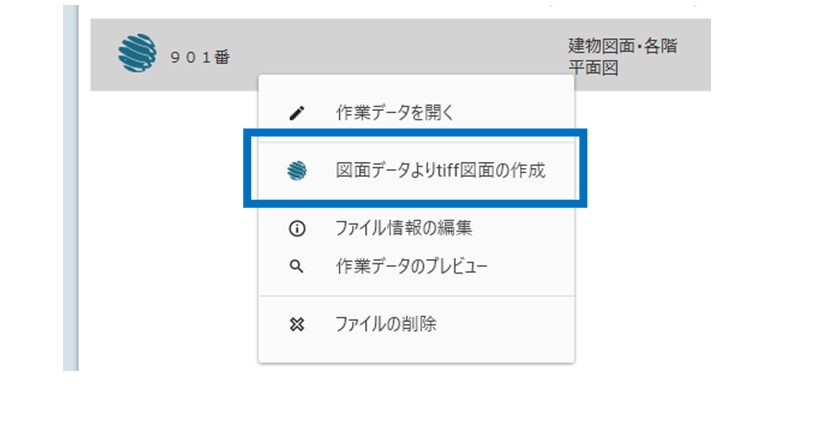Click the large globe file icon for 901番
The image size is (827, 427).
[x=137, y=53]
